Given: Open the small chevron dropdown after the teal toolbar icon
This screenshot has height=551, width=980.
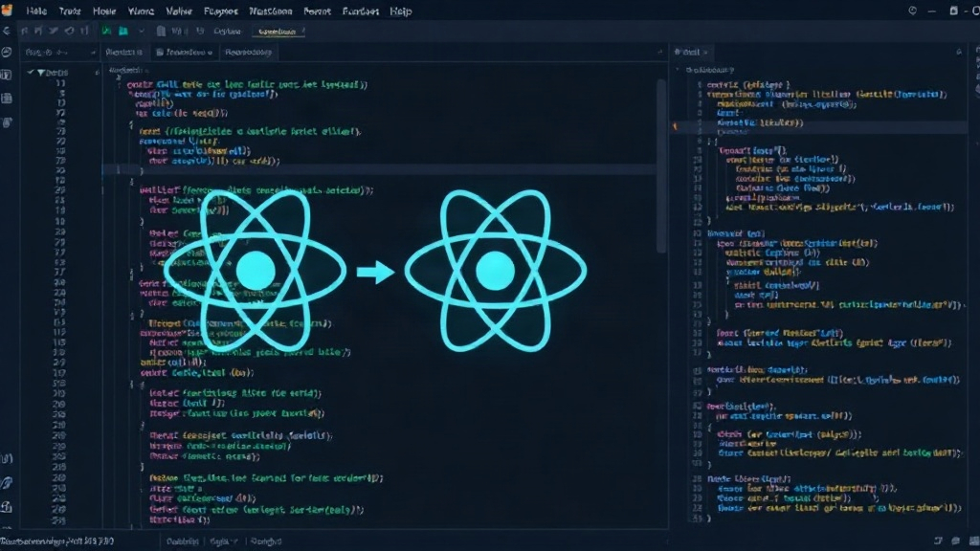Looking at the screenshot, I should coord(142,31).
